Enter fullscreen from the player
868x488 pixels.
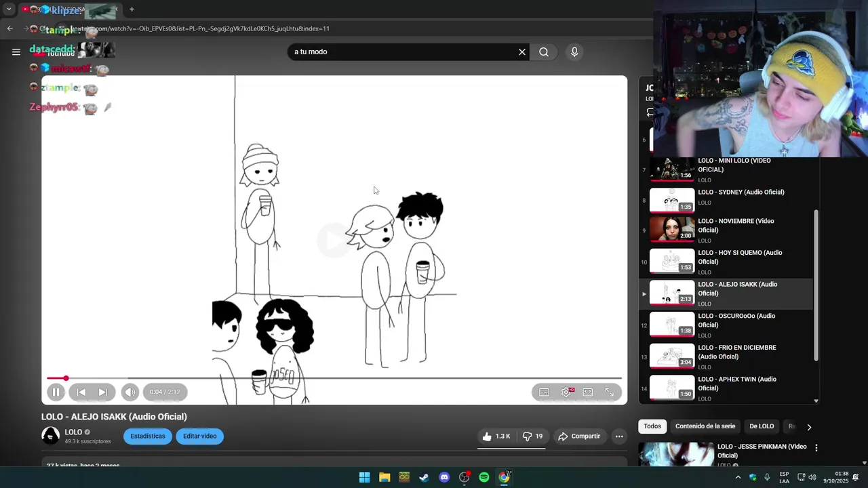(609, 392)
